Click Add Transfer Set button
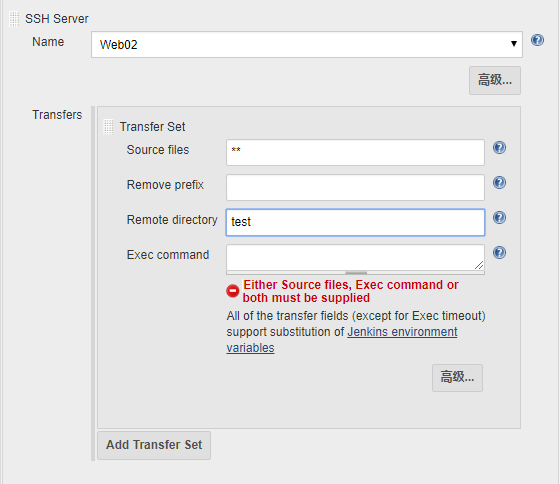The height and width of the screenshot is (484, 560). point(154,445)
